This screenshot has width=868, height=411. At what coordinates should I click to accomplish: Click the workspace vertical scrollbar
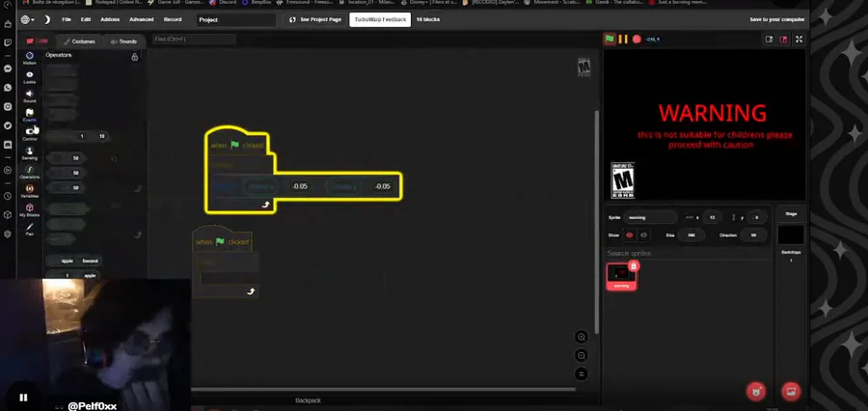[596, 222]
